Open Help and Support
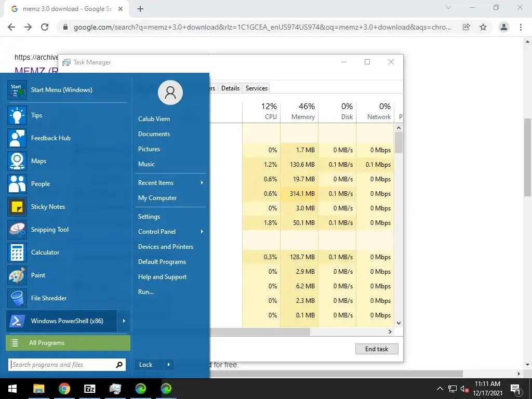 point(162,277)
